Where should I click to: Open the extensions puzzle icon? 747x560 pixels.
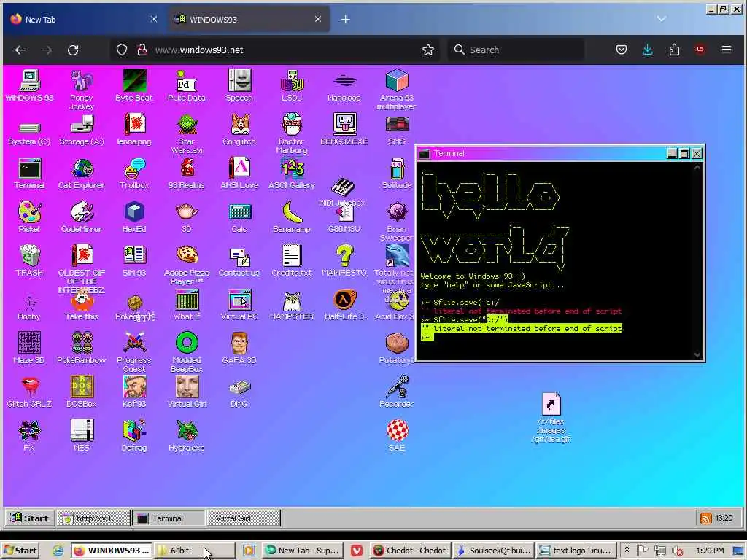point(674,50)
